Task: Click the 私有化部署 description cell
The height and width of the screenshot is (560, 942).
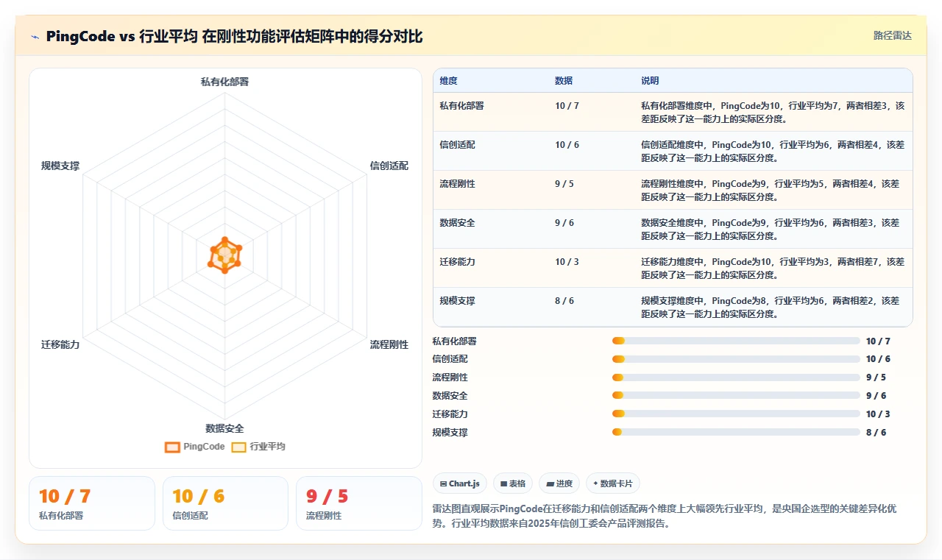Action: pyautogui.click(x=773, y=112)
